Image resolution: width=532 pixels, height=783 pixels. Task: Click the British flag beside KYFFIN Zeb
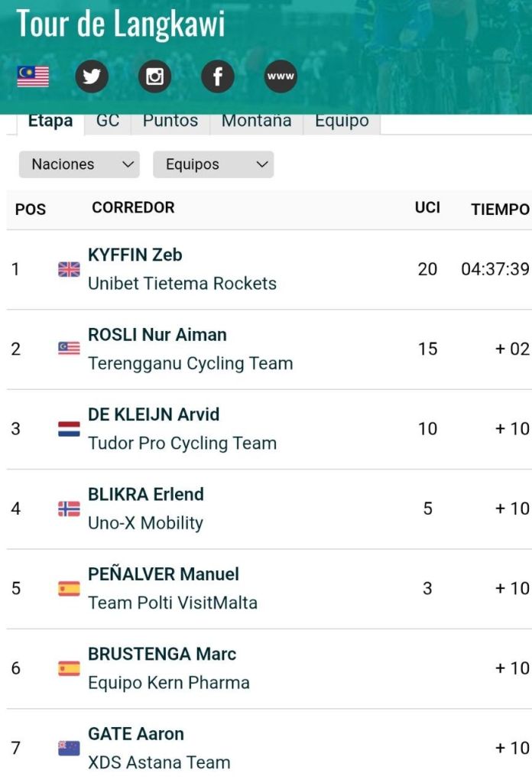point(69,269)
